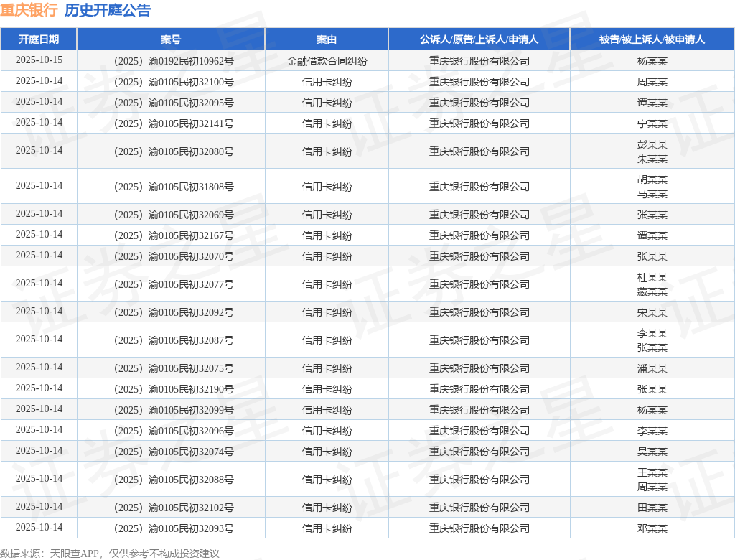Click the 开庭日期 column header

(39, 39)
